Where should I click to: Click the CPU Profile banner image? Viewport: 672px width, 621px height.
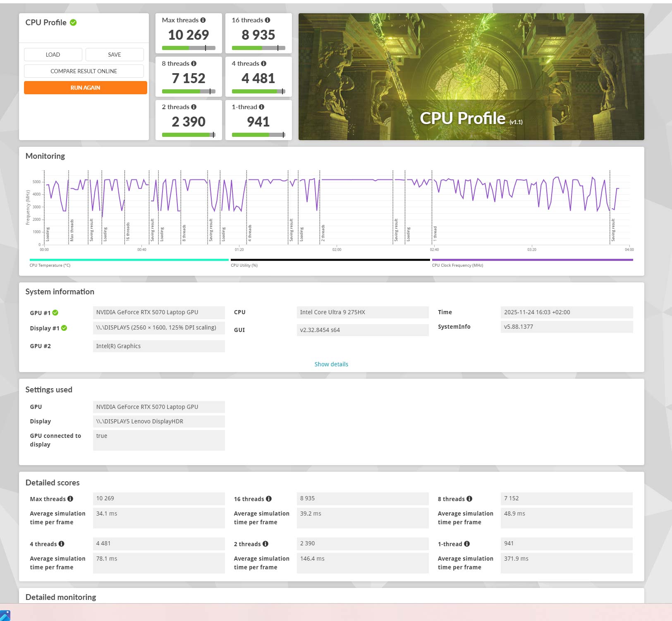pos(471,77)
